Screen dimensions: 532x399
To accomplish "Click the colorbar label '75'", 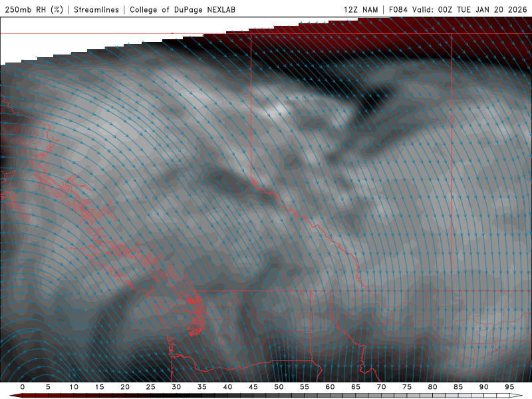I will pyautogui.click(x=407, y=387).
